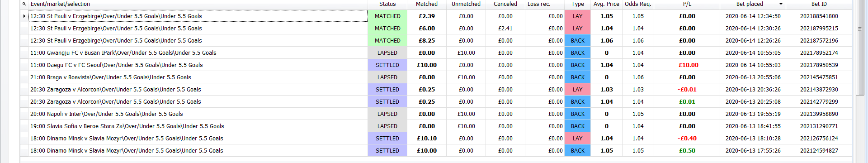Click the panel grip handle beside the scrollbar
This screenshot has height=163, width=868.
pyautogui.click(x=859, y=29)
